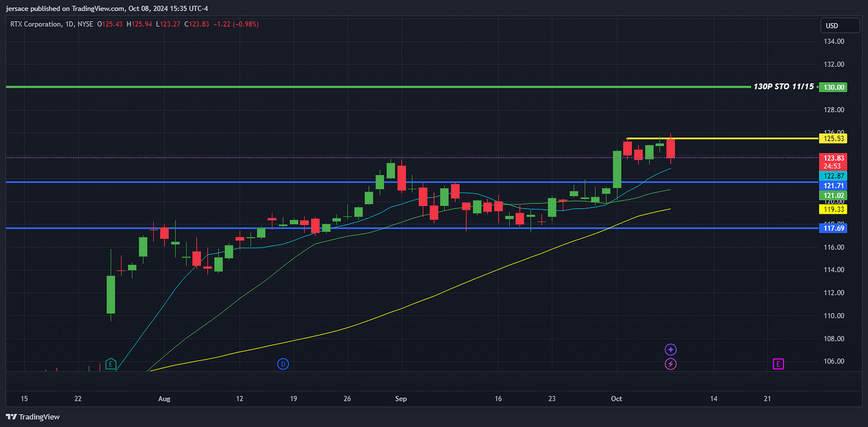The image size is (868, 427).
Task: Click the 21 date label on time axis
Action: point(768,398)
